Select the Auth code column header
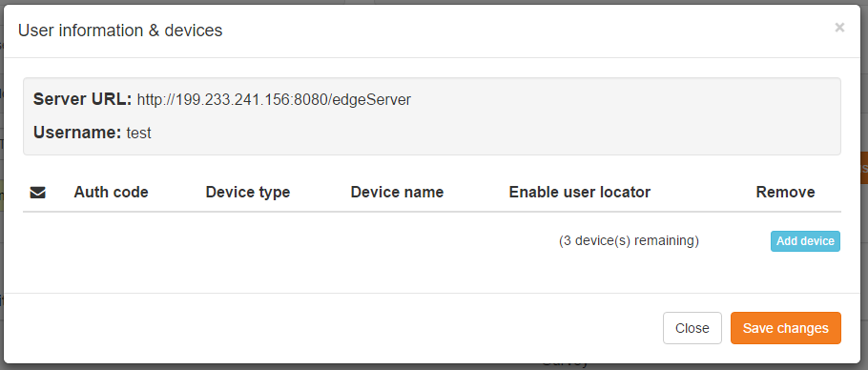The height and width of the screenshot is (370, 868). click(x=111, y=192)
